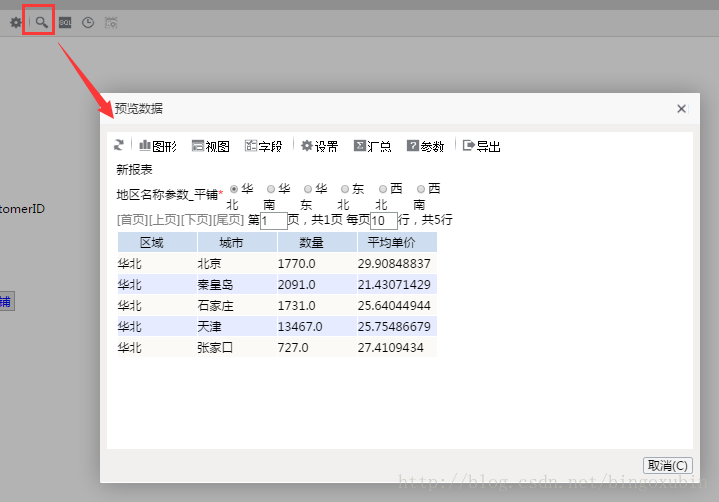Click the dashed-frame gear toolbar icon

(111, 22)
